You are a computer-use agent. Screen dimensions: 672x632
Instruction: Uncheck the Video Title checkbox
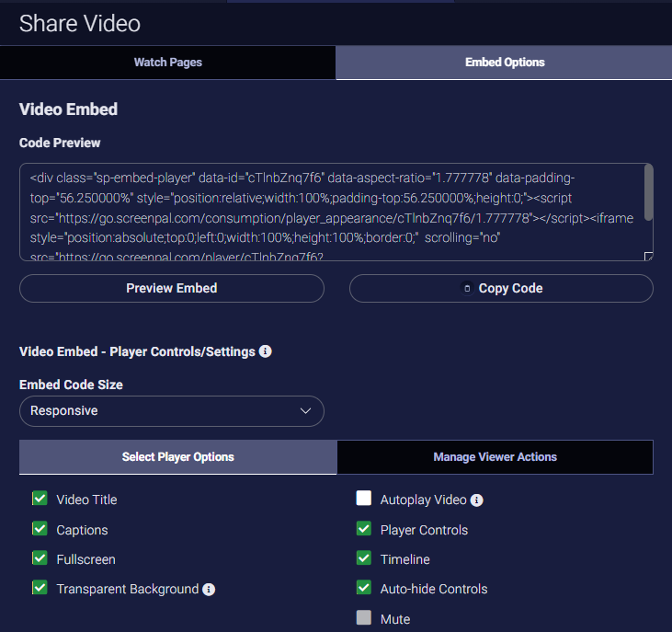(x=40, y=499)
